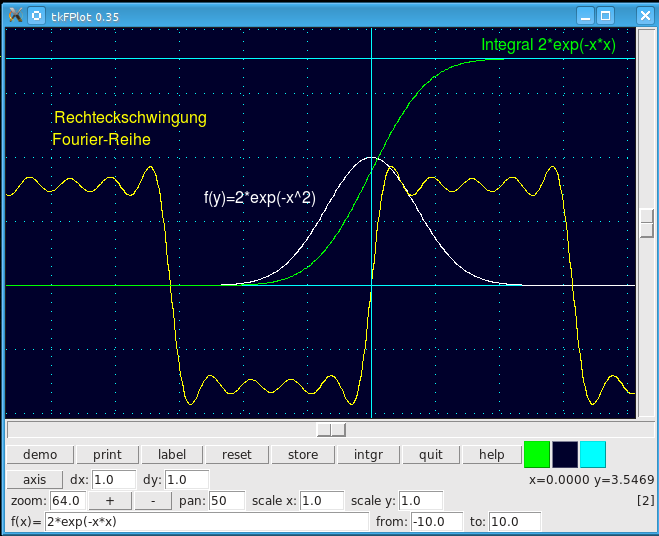Screen dimensions: 659x536
Task: Run the demo button
Action: (40, 454)
